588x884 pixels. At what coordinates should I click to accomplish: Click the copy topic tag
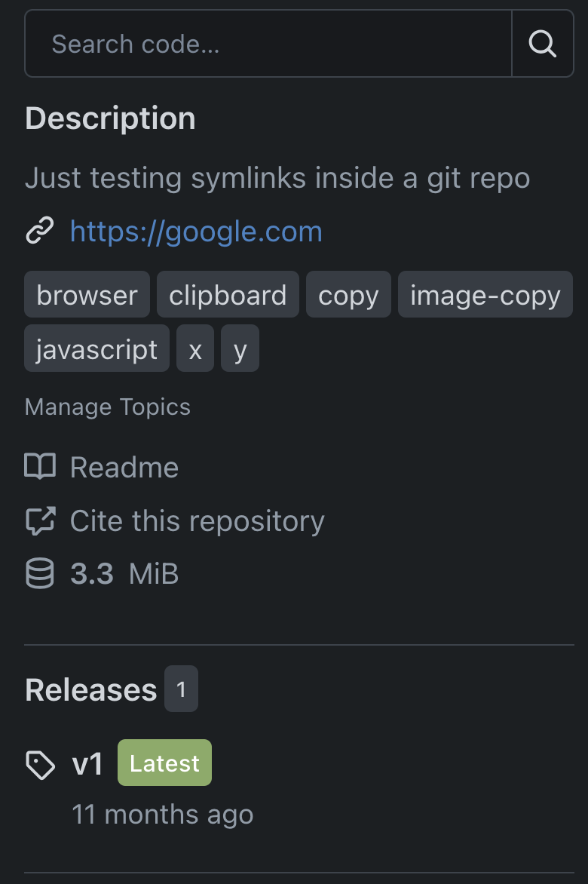(348, 295)
